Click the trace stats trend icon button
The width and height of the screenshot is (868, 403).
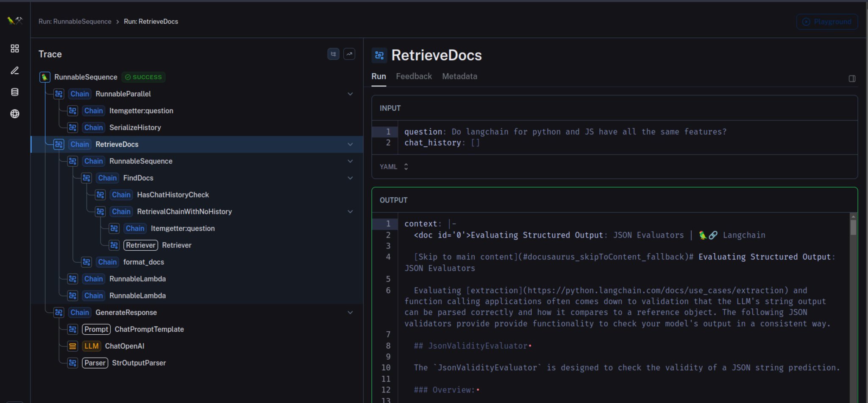[349, 54]
